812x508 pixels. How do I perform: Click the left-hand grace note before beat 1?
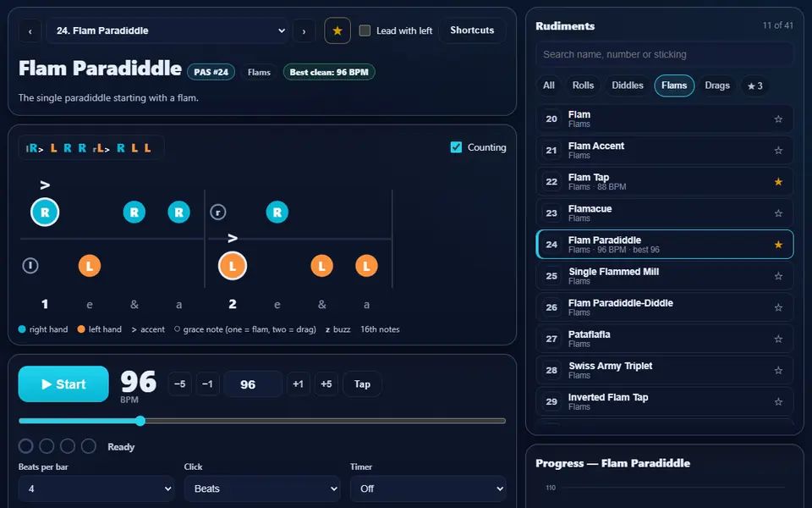tap(30, 266)
